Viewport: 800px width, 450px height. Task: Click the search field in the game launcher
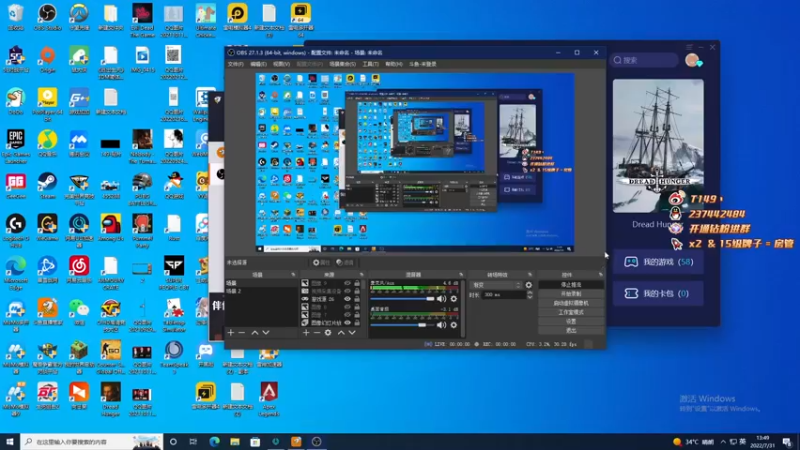(644, 60)
